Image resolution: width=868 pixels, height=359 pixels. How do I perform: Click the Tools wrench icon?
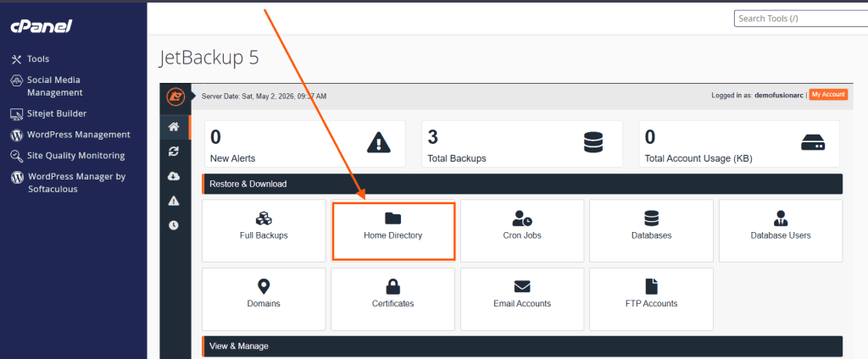pyautogui.click(x=17, y=59)
